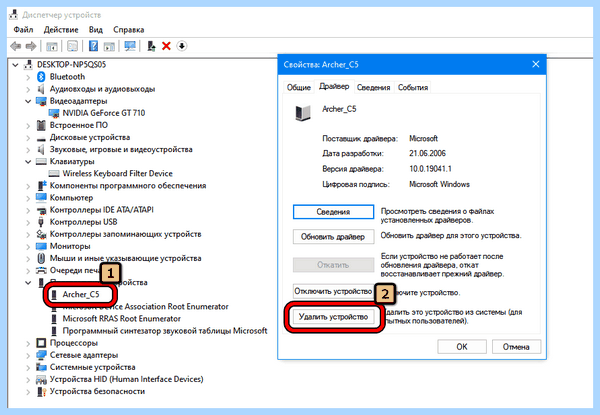Expand the Системные устройства category
The height and width of the screenshot is (415, 600).
point(28,368)
